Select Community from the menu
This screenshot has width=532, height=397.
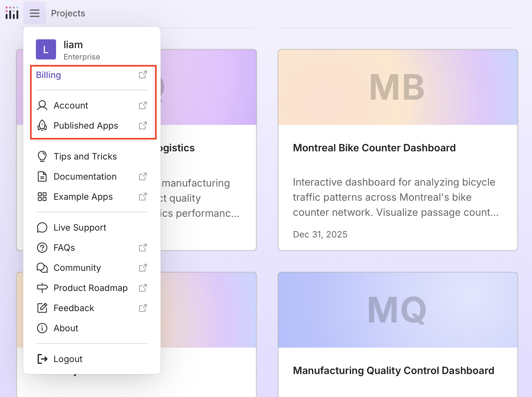[77, 268]
